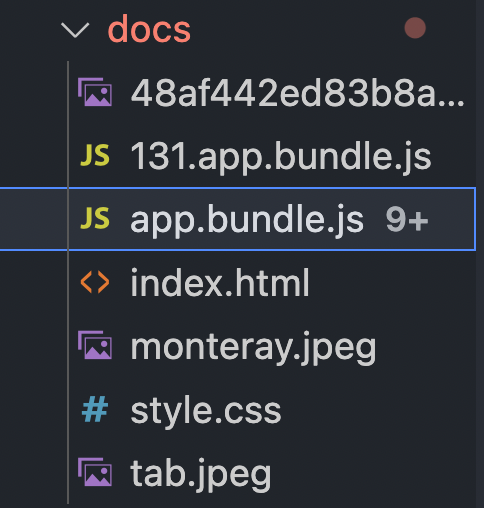The width and height of the screenshot is (484, 508).
Task: Click the hash CSS icon for style.css
Action: 95,409
